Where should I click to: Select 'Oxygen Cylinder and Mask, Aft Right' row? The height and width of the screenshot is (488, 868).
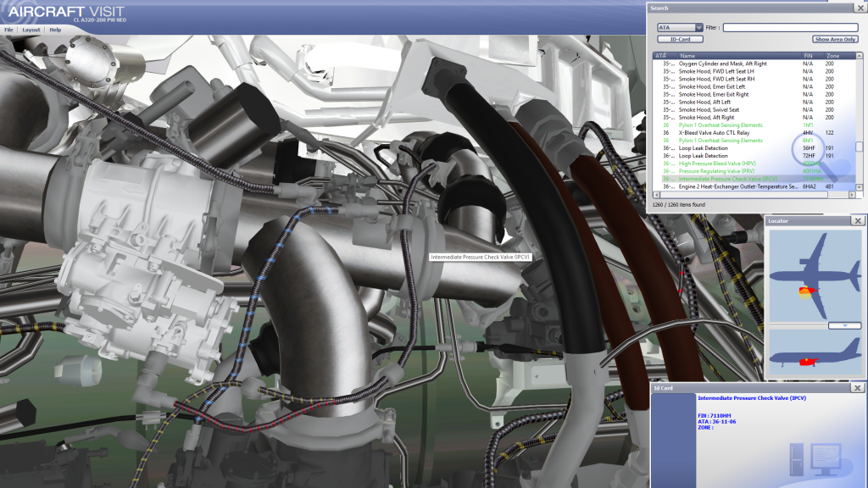point(754,64)
